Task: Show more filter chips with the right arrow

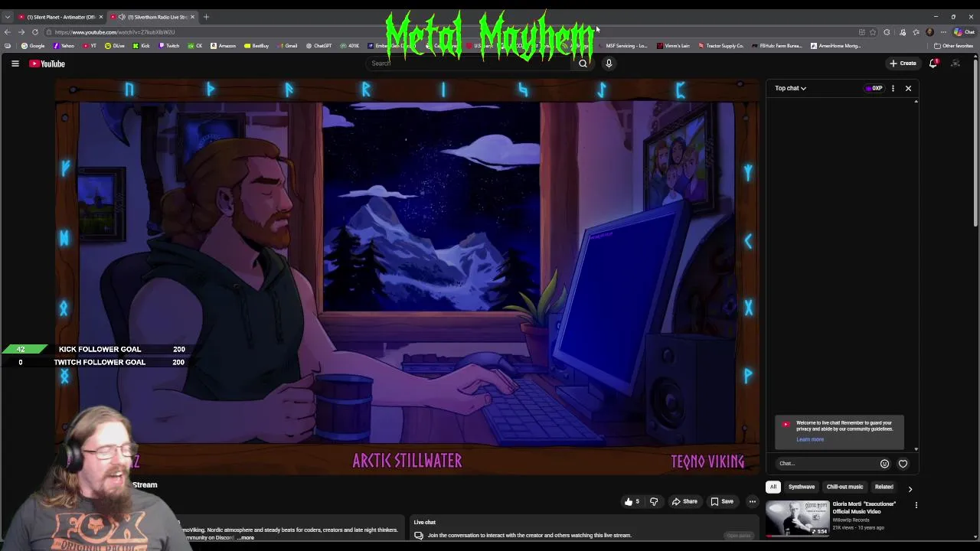Action: (910, 488)
